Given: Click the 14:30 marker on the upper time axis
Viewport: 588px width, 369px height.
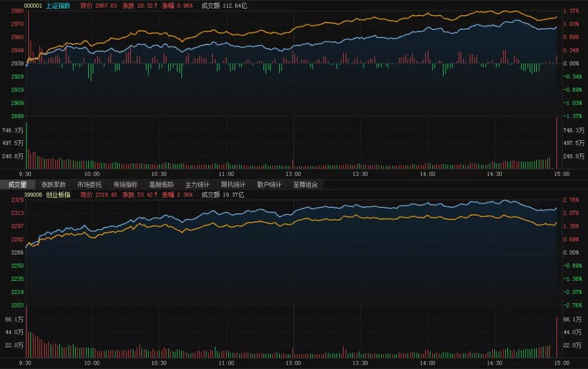Looking at the screenshot, I should click(494, 174).
